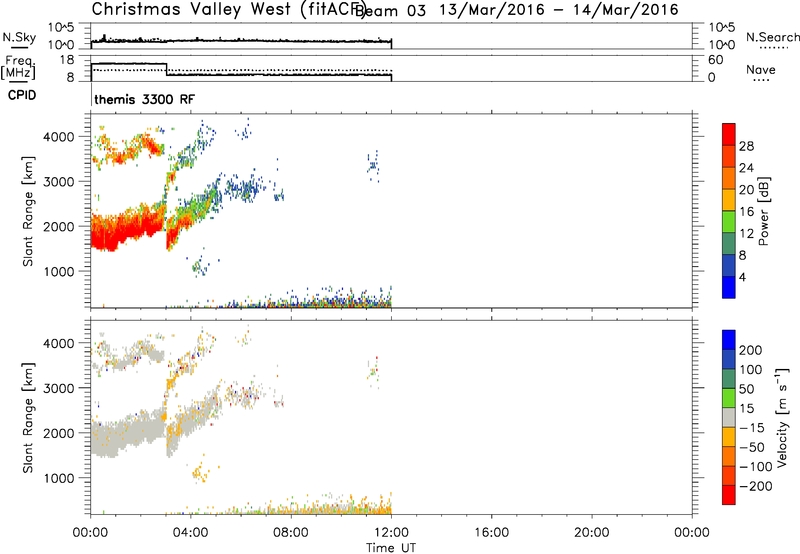Viewport: 800px width, 554px height.
Task: Click the 3000 tick label on the power panel
Action: click(x=59, y=182)
